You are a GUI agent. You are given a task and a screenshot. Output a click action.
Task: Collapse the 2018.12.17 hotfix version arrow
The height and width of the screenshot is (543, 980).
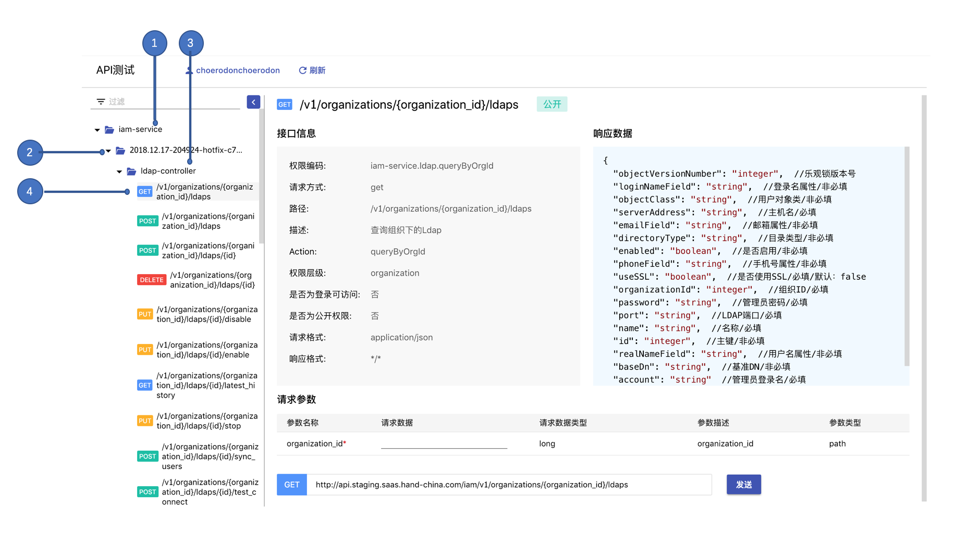click(x=108, y=151)
